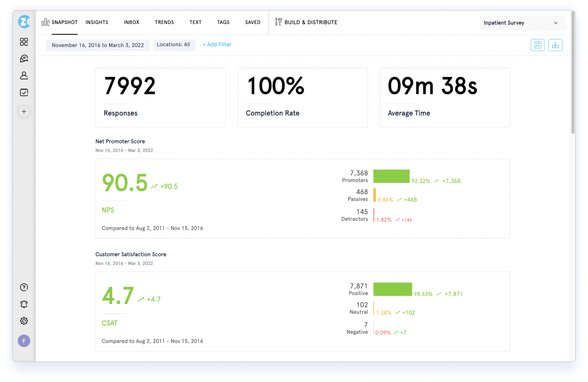Click the 4.7 CSAT score value

118,296
